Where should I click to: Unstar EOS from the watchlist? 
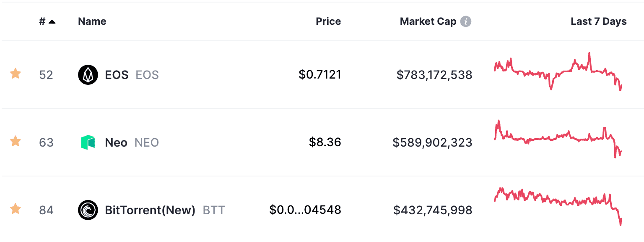[16, 74]
